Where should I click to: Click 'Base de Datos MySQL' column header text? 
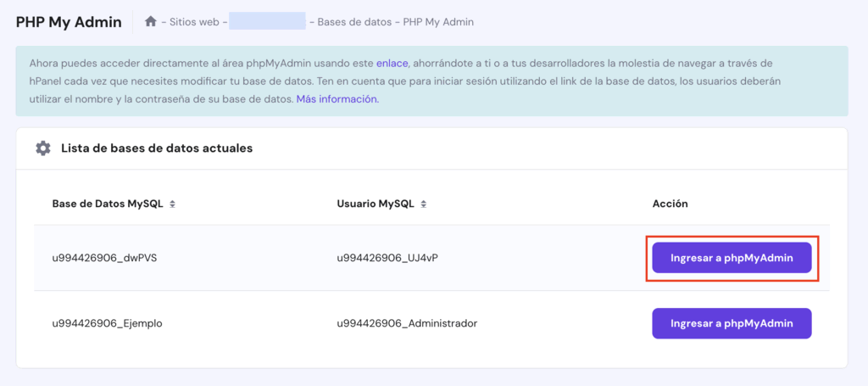(x=108, y=204)
